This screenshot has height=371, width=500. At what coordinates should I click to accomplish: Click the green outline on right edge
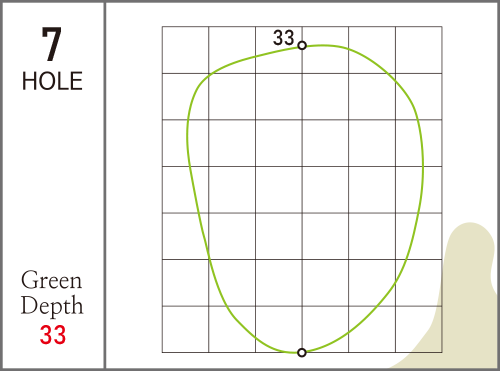coord(423,167)
